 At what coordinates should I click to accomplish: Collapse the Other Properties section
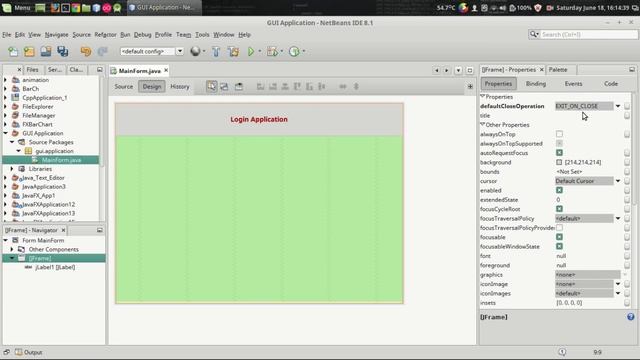tap(482, 124)
